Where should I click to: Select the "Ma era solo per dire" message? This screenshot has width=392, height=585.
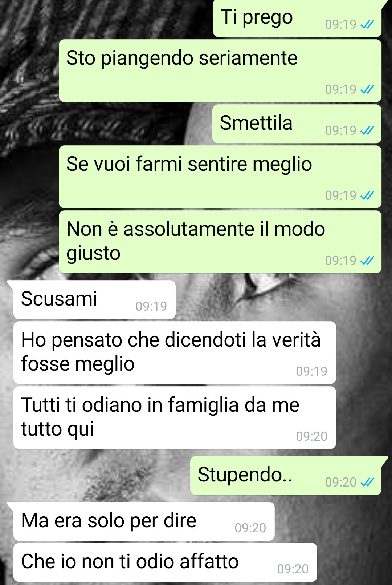(144, 521)
